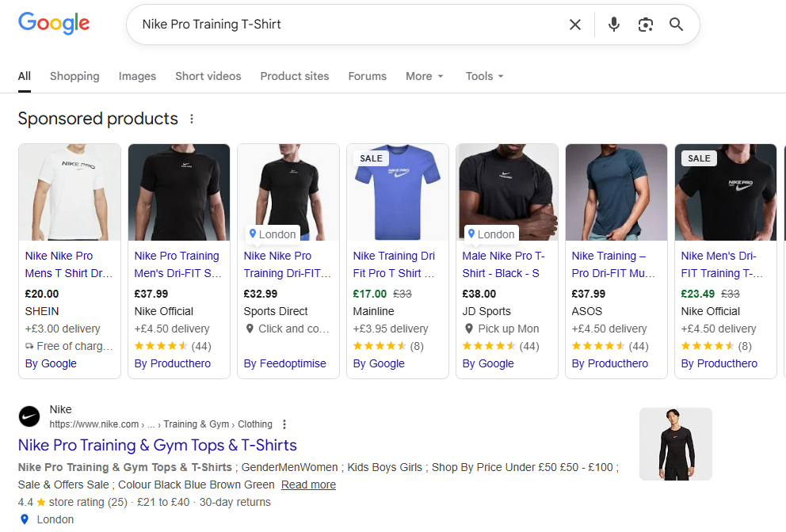Image resolution: width=786 pixels, height=532 pixels.
Task: Clear the search box text
Action: pyautogui.click(x=575, y=25)
